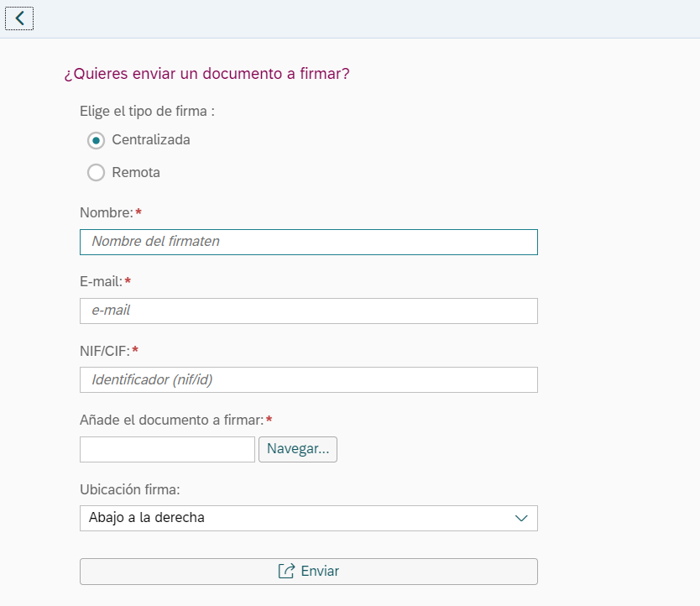Click the Nombre field label
The width and height of the screenshot is (700, 606).
coord(107,212)
